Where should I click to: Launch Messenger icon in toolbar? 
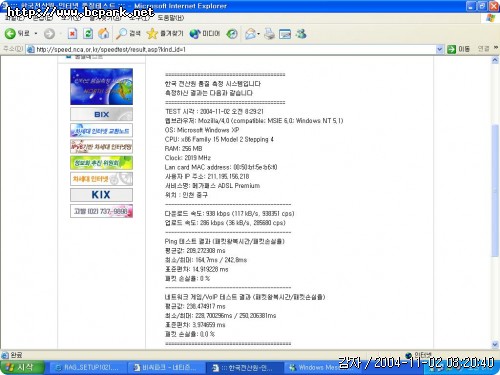[x=301, y=34]
